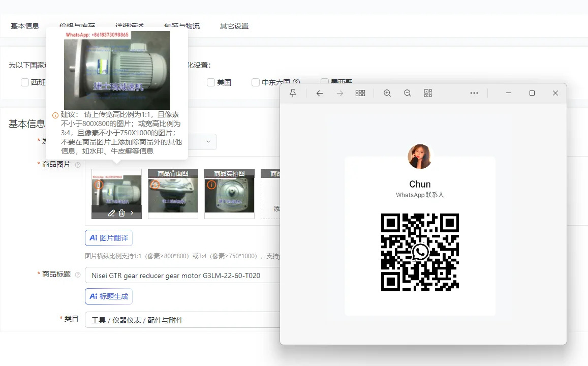Open help tooltip next to 商品标题
The height and width of the screenshot is (366, 588).
pos(78,274)
